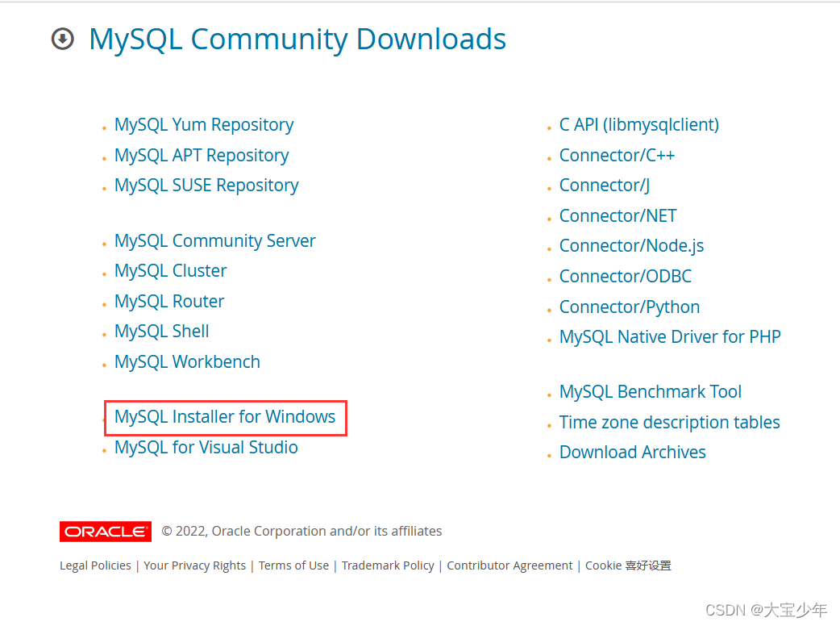
Task: Open Trademark Policy link
Action: click(x=388, y=565)
